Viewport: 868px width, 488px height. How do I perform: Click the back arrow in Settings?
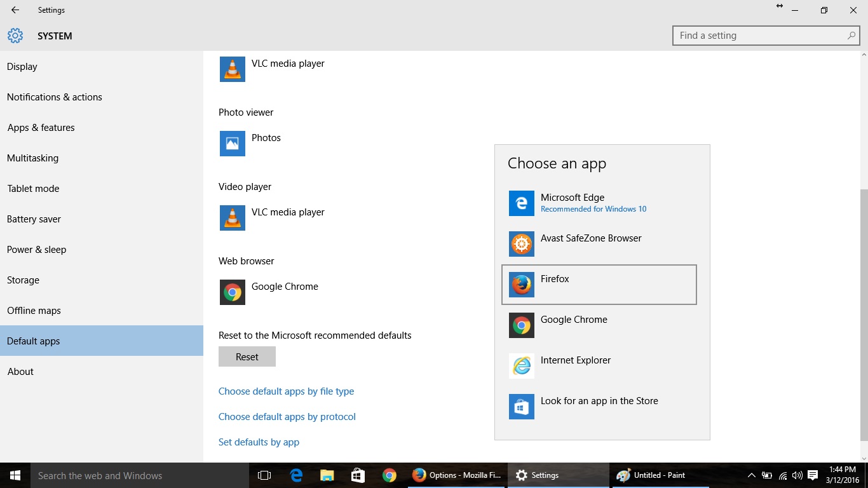pyautogui.click(x=15, y=10)
